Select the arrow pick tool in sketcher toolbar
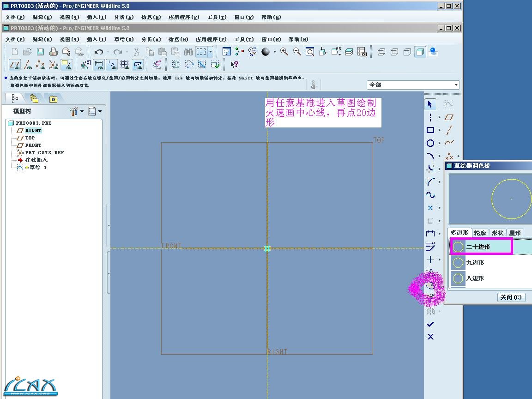Viewport: 532px width, 399px height. 430,104
